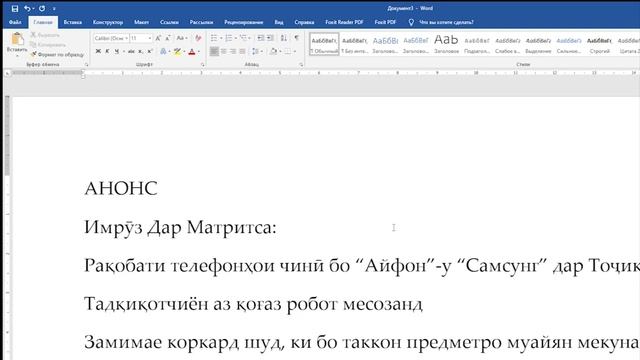Image resolution: width=640 pixels, height=360 pixels.
Task: Expand the Вставить paste options arrow
Action: pos(17,55)
